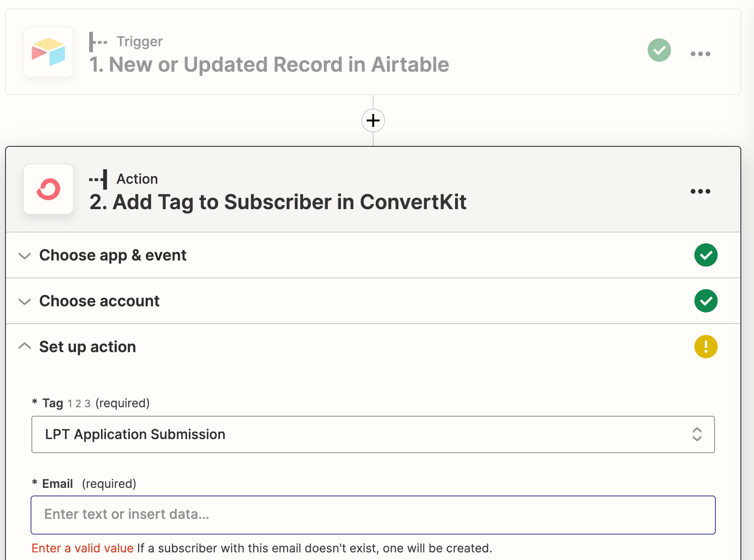754x560 pixels.
Task: Click the Add Tag to Subscriber in ConvertKit title
Action: point(278,202)
